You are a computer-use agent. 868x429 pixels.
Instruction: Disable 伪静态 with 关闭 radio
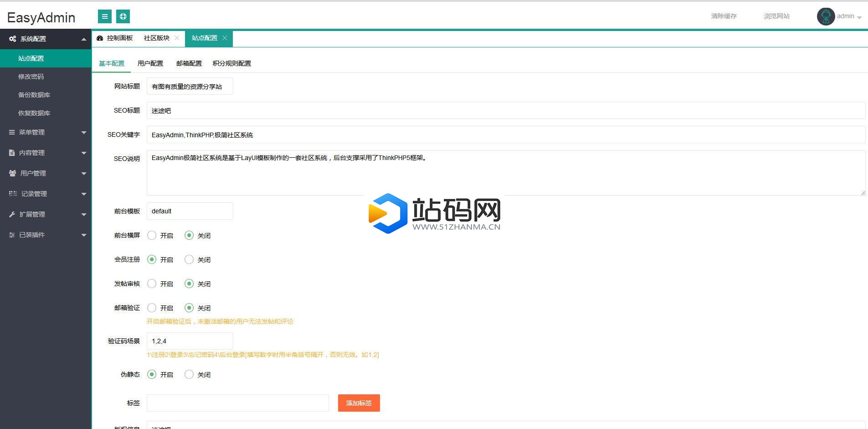point(189,374)
